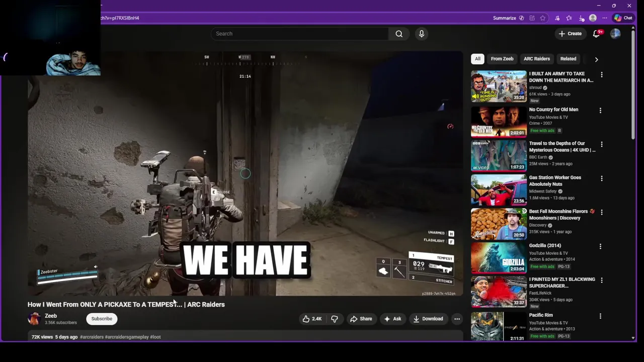
Task: Open ZL1 Blackwing supercharger thumbnail
Action: click(x=499, y=292)
